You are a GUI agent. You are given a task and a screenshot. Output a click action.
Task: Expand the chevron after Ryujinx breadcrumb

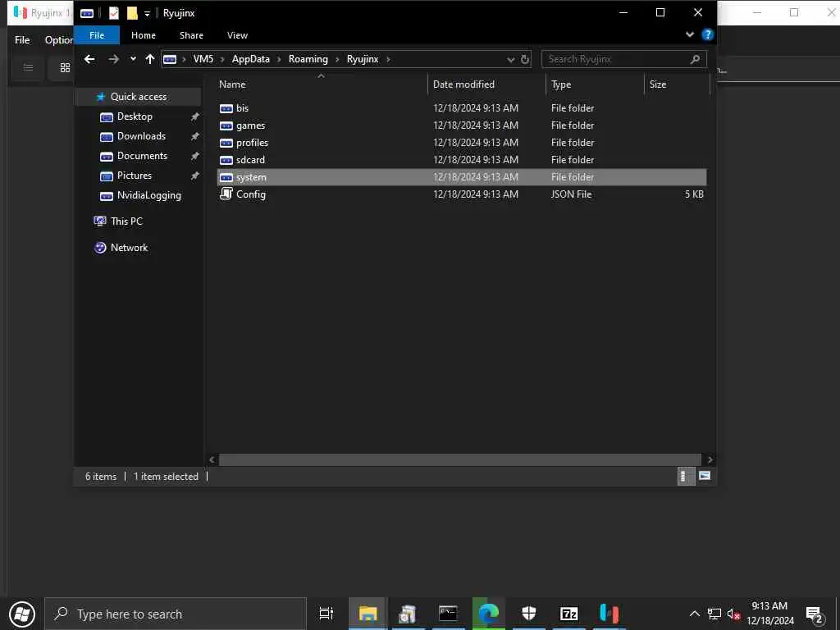[388, 59]
